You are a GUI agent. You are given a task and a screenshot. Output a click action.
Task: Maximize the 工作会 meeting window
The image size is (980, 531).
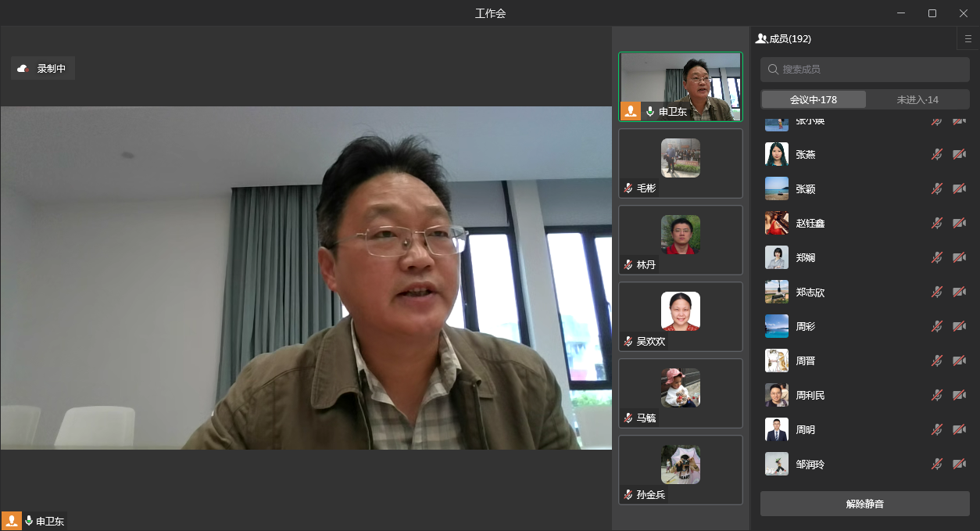[932, 13]
